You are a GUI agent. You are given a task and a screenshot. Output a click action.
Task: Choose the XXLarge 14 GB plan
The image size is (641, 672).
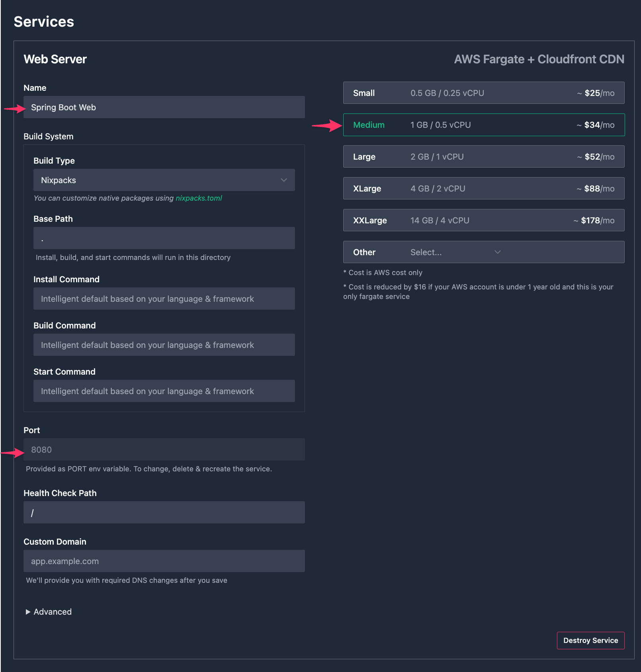click(x=483, y=220)
